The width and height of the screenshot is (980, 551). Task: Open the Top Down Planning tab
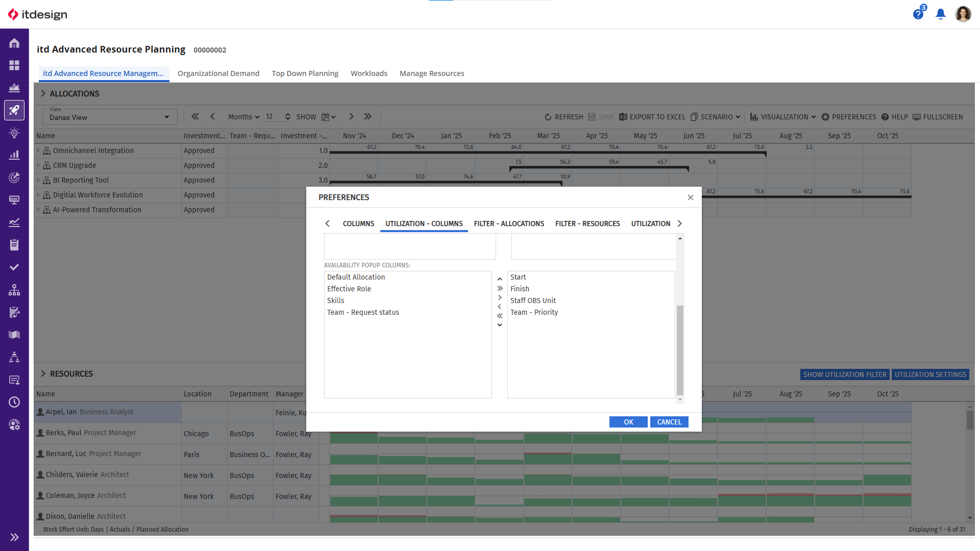click(305, 73)
